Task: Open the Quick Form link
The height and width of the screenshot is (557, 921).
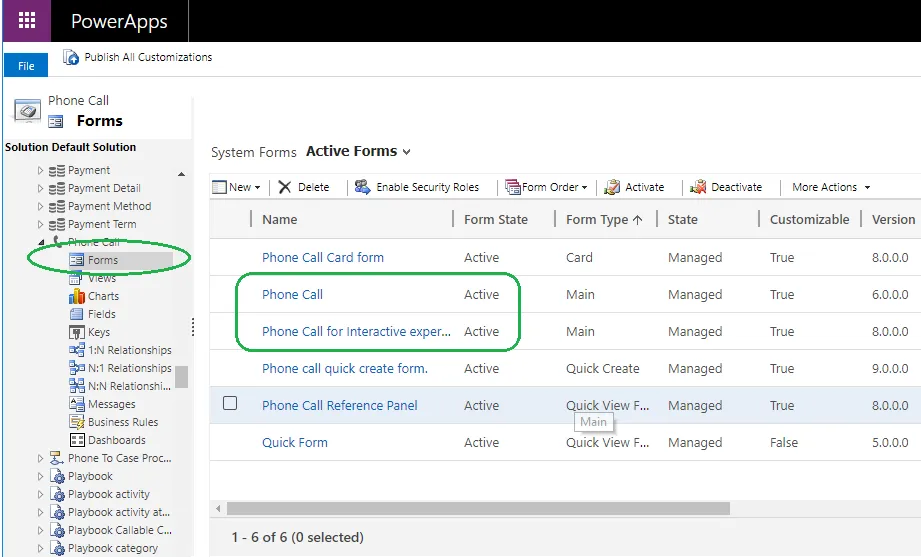Action: pyautogui.click(x=295, y=442)
